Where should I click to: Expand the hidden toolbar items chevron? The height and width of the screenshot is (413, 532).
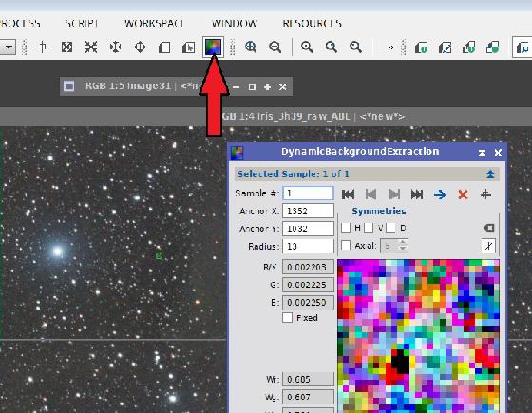click(390, 47)
